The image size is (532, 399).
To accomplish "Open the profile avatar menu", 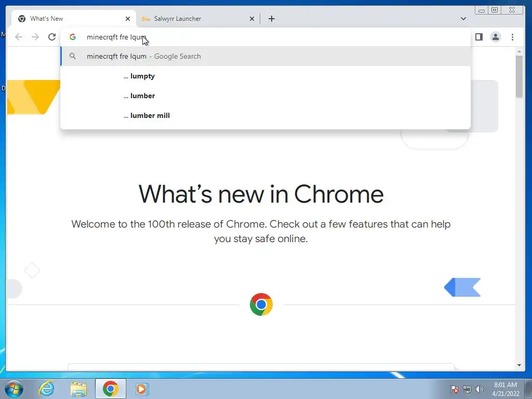I will point(496,37).
